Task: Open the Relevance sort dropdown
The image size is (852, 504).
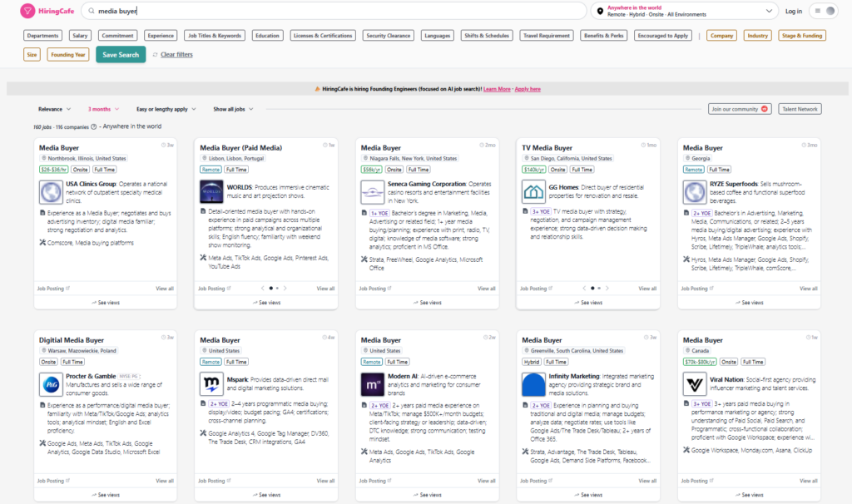Action: click(x=54, y=109)
